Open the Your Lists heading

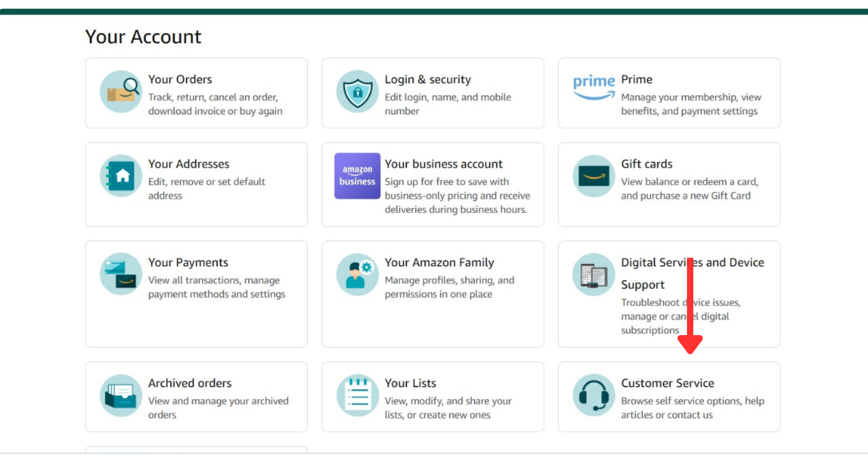tap(410, 383)
